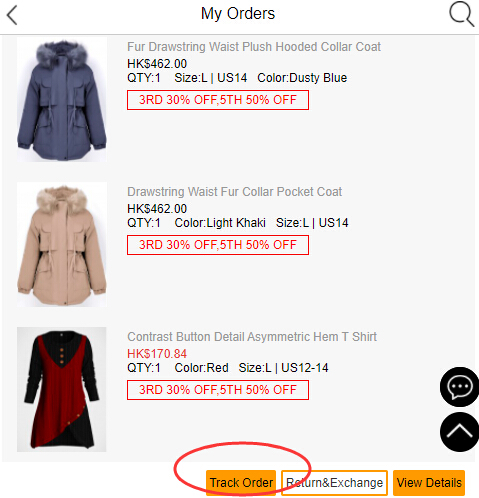This screenshot has width=479, height=498.
Task: Go back using the left arrow icon
Action: tap(12, 15)
